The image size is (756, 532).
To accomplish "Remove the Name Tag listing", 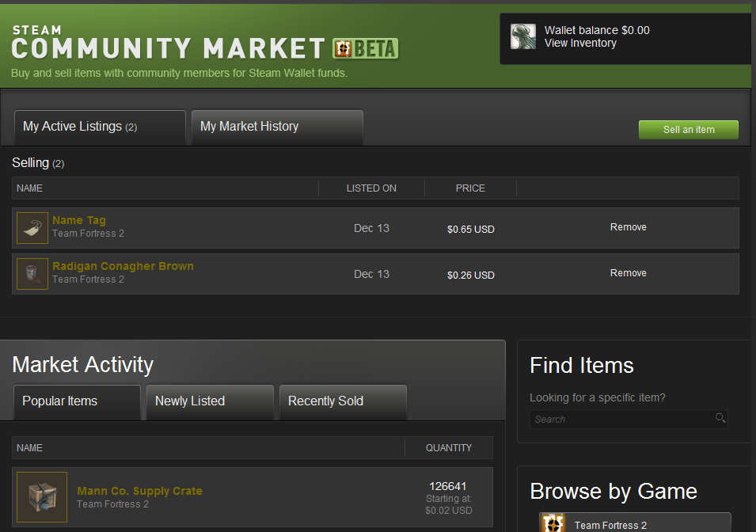I will click(x=628, y=227).
